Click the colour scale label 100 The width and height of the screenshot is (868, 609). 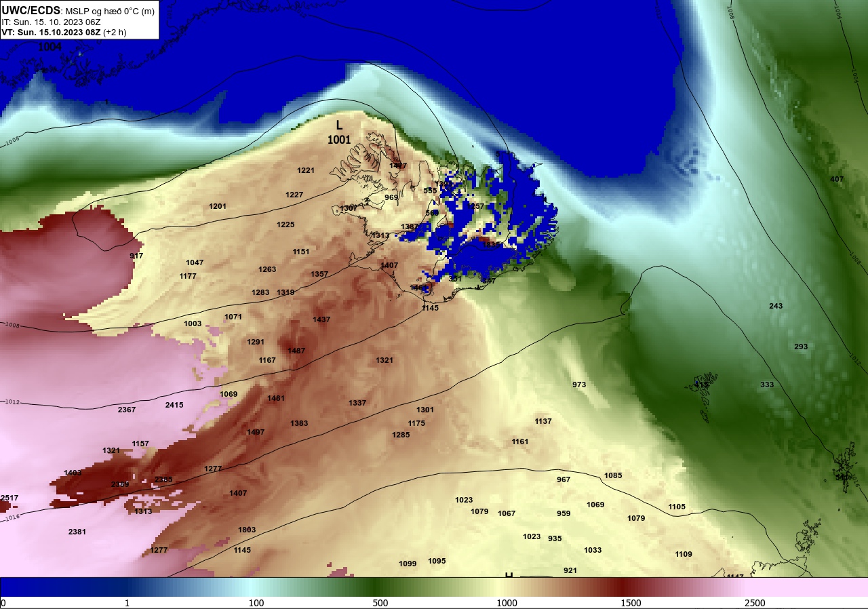(x=256, y=603)
